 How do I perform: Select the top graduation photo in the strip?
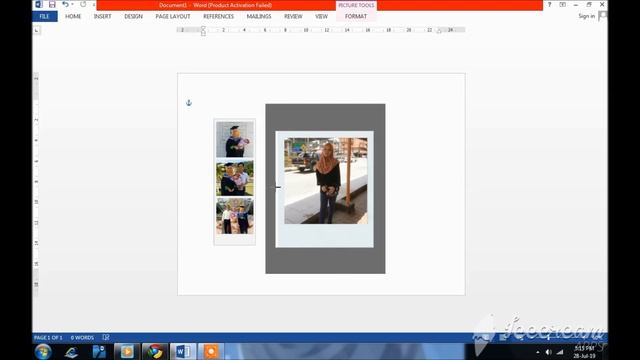click(235, 139)
